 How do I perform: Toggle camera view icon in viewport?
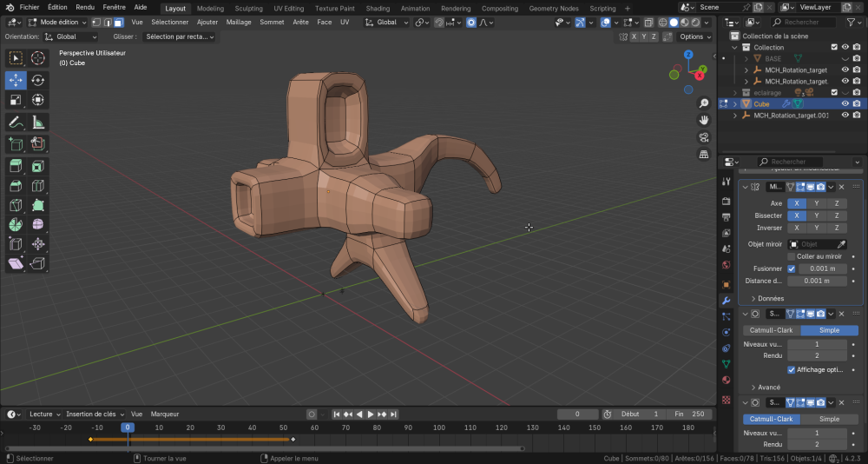(704, 137)
